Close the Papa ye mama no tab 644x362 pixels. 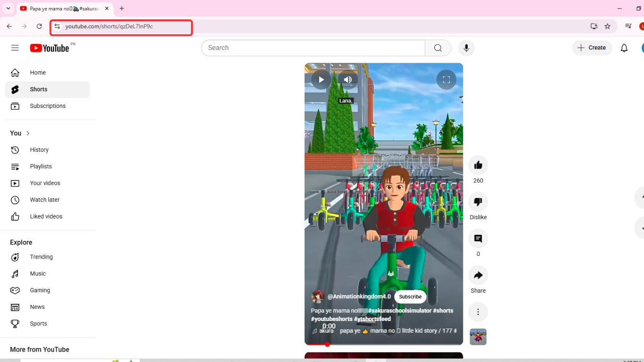coord(107,8)
